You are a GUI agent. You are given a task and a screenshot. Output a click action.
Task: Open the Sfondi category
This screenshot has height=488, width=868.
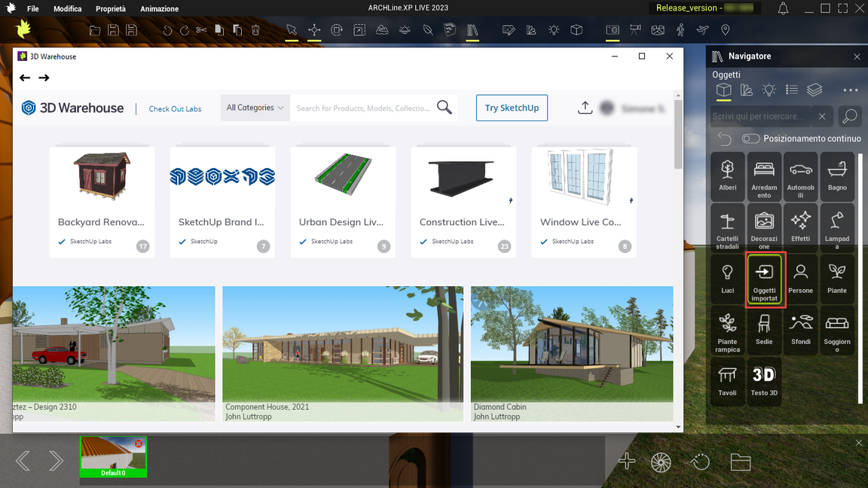coord(800,331)
